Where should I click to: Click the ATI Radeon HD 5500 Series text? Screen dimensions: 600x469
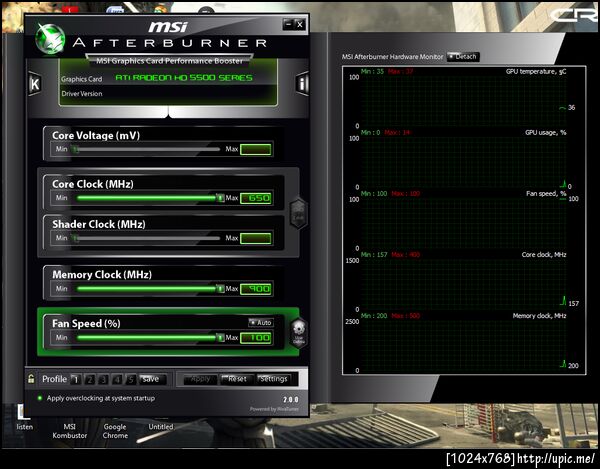(x=184, y=78)
